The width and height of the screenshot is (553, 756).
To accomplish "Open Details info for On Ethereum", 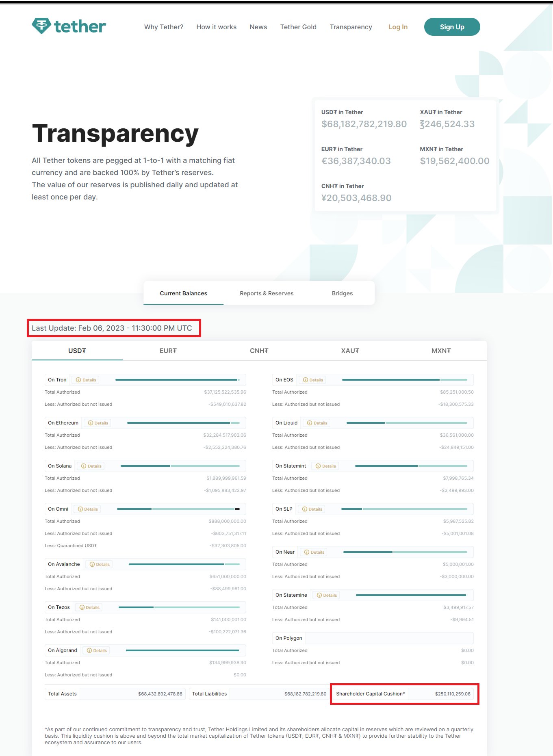I will [98, 423].
